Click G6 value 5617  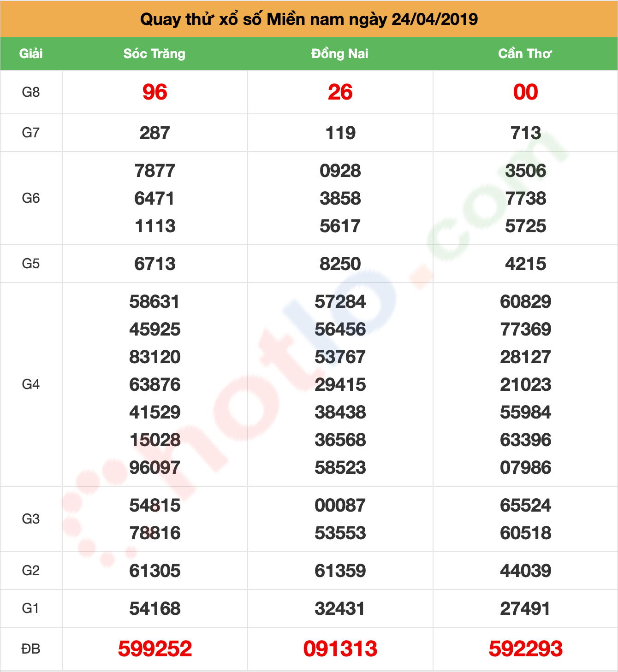340,226
